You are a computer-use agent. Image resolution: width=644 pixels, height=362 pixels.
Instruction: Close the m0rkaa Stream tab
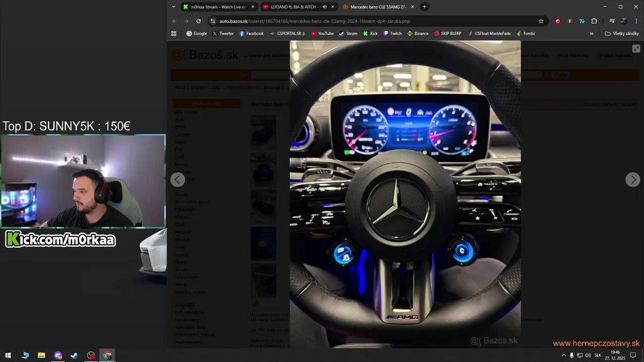253,7
